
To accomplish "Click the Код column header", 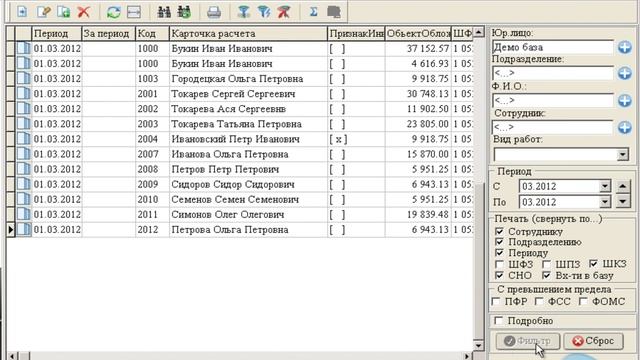I will (x=152, y=33).
